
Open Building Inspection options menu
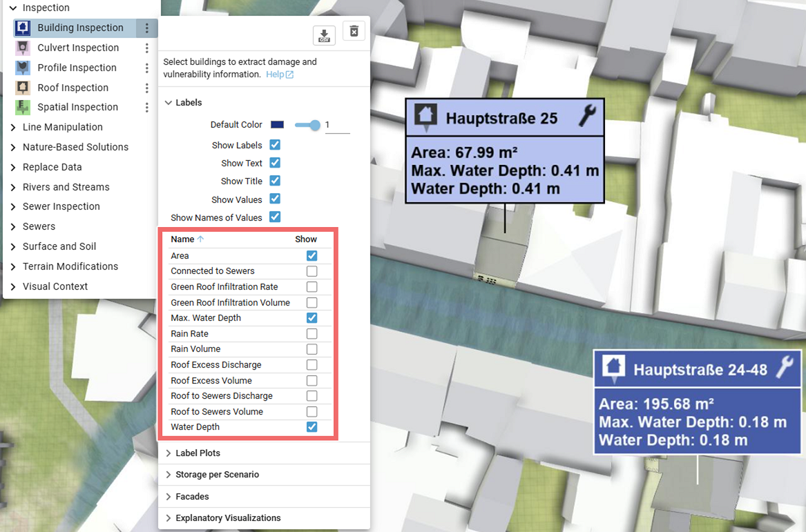147,28
